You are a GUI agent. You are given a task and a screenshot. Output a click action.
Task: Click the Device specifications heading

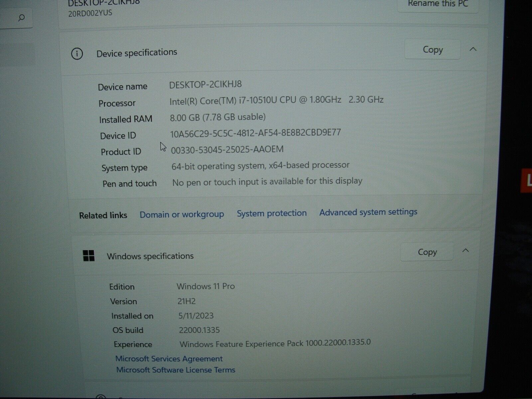pyautogui.click(x=137, y=53)
